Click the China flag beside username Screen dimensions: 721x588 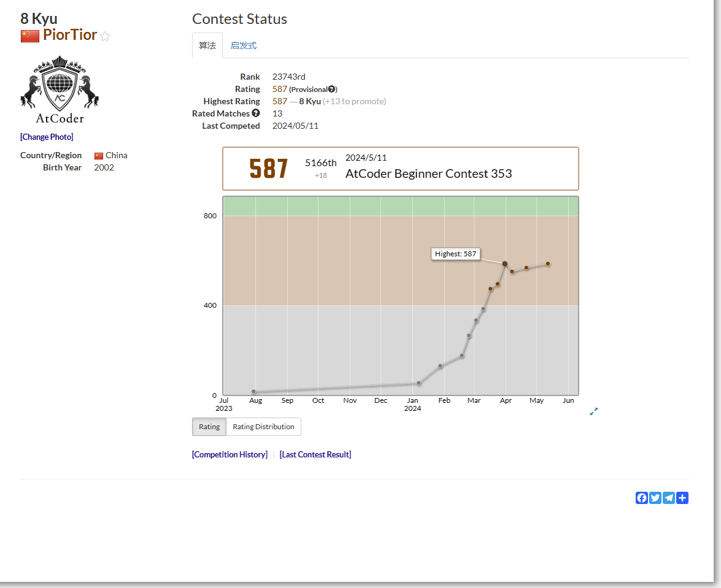[30, 36]
